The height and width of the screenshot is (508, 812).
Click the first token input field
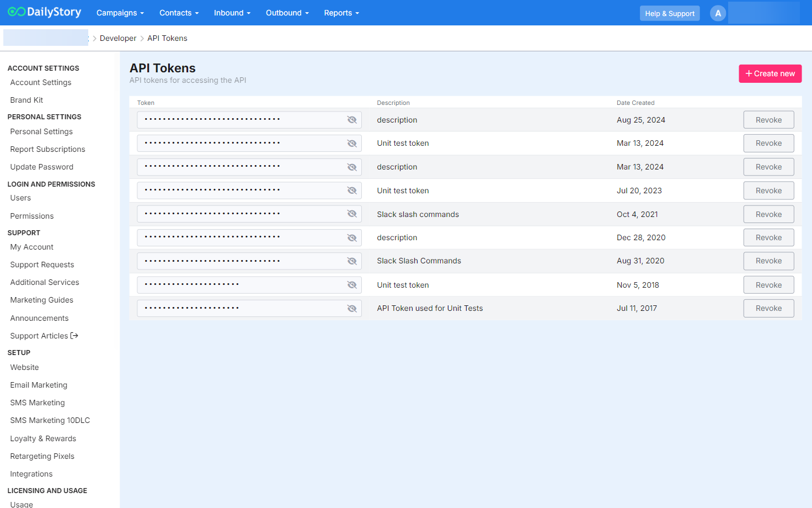(240, 120)
